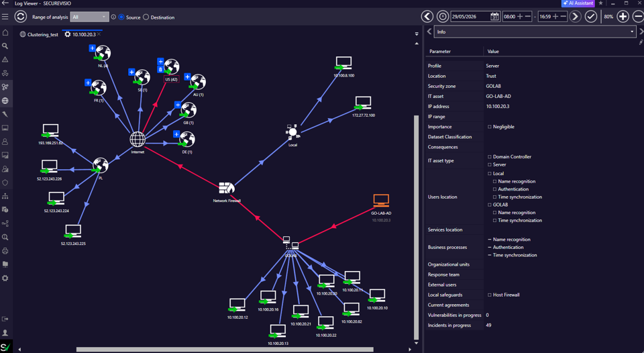This screenshot has width=644, height=353.
Task: Close the 10.100.20.3 tab
Action: pyautogui.click(x=99, y=34)
